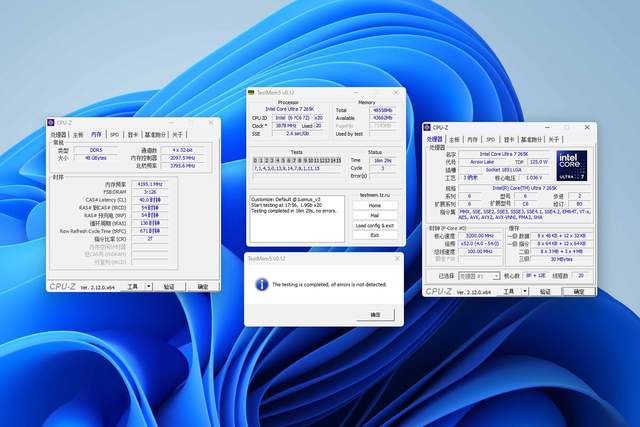Select the 2T command rate value
This screenshot has height=427, width=640.
(150, 239)
